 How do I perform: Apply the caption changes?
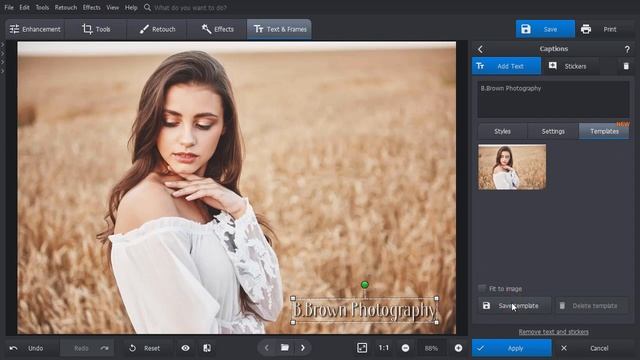point(512,348)
